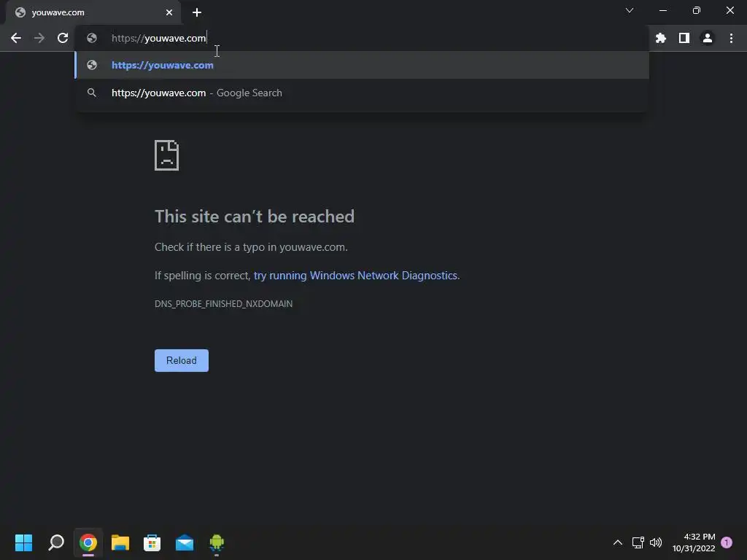Screen dimensions: 747x560
Task: Close the youwave.com tab
Action: [169, 12]
